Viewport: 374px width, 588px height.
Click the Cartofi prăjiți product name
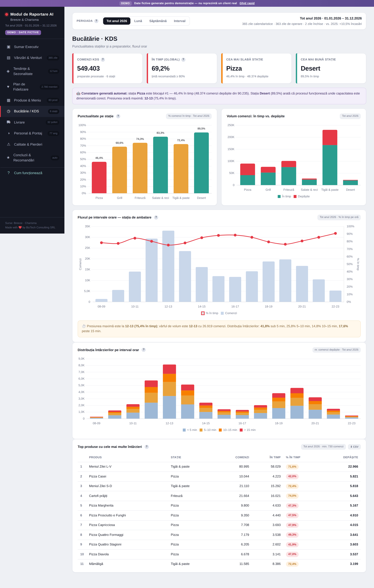(x=98, y=496)
